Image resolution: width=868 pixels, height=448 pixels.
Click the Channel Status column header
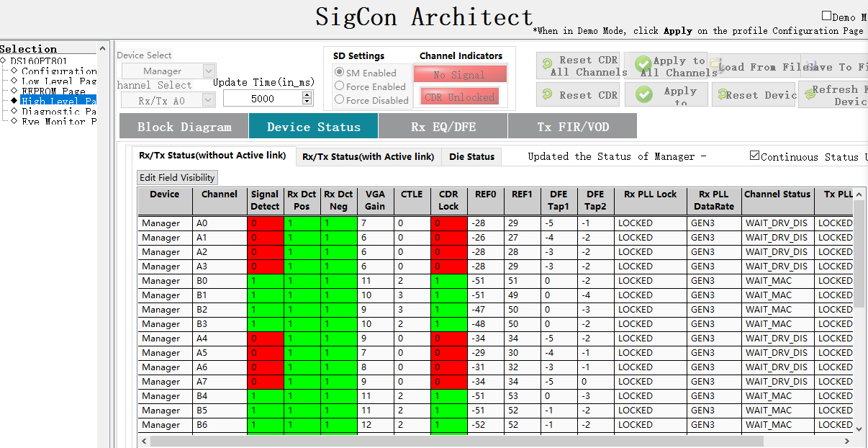click(x=777, y=200)
